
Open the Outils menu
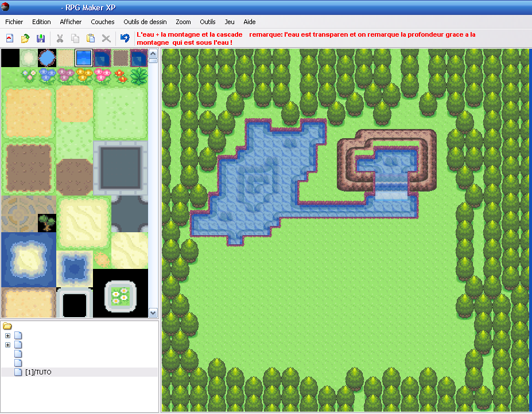pos(207,22)
